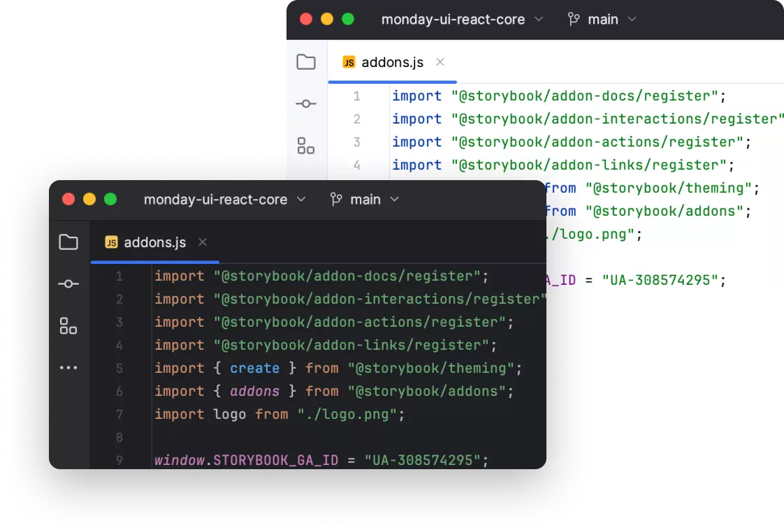Open the Project folder icon in light window

pyautogui.click(x=306, y=62)
